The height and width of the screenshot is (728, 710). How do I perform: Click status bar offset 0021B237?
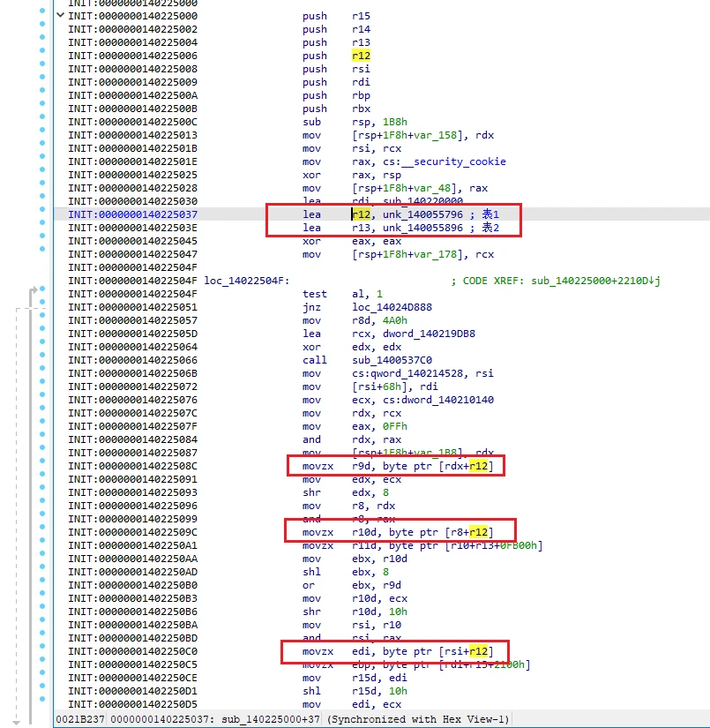80,720
